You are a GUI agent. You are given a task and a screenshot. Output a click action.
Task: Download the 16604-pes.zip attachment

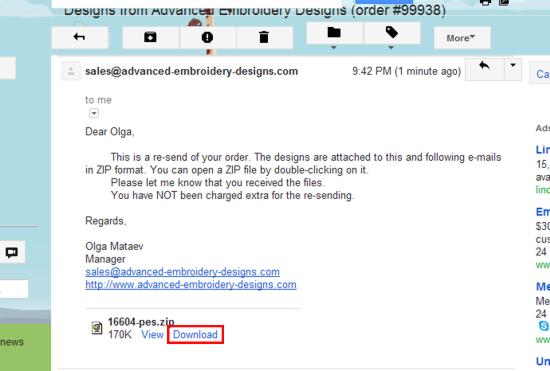[195, 335]
